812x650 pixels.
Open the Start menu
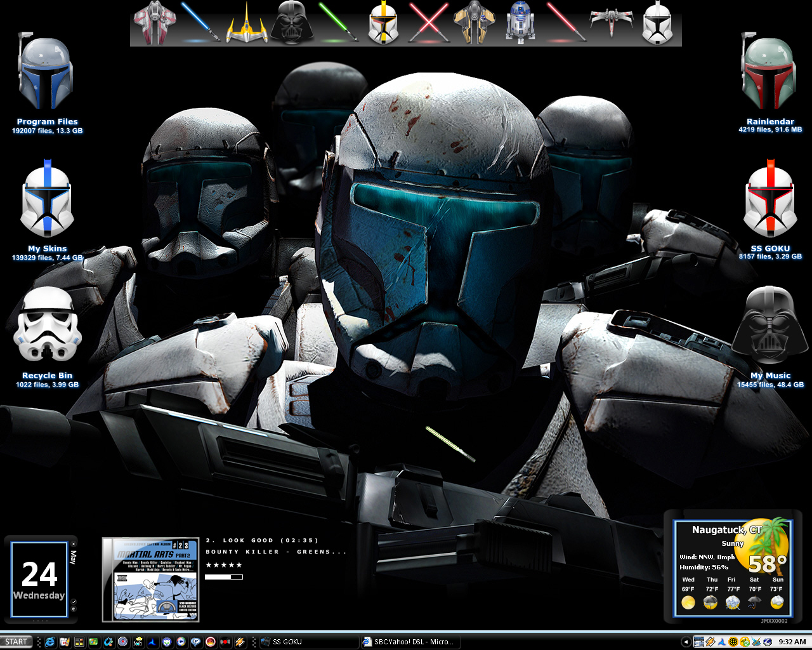coord(16,642)
